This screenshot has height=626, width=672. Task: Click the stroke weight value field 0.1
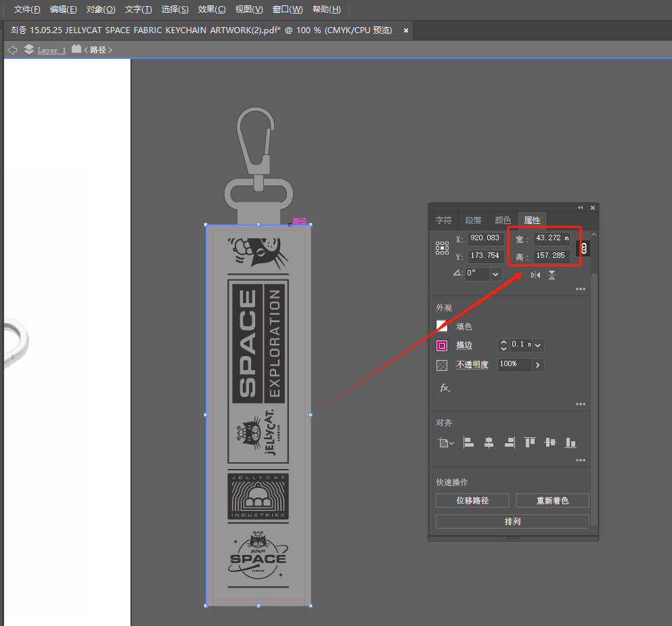click(x=520, y=345)
